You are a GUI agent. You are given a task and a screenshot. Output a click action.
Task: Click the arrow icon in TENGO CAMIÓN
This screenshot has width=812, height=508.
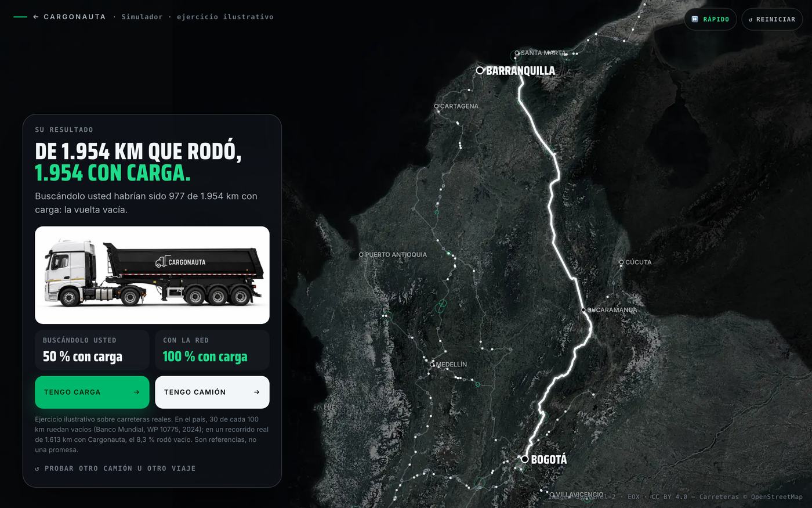click(257, 392)
